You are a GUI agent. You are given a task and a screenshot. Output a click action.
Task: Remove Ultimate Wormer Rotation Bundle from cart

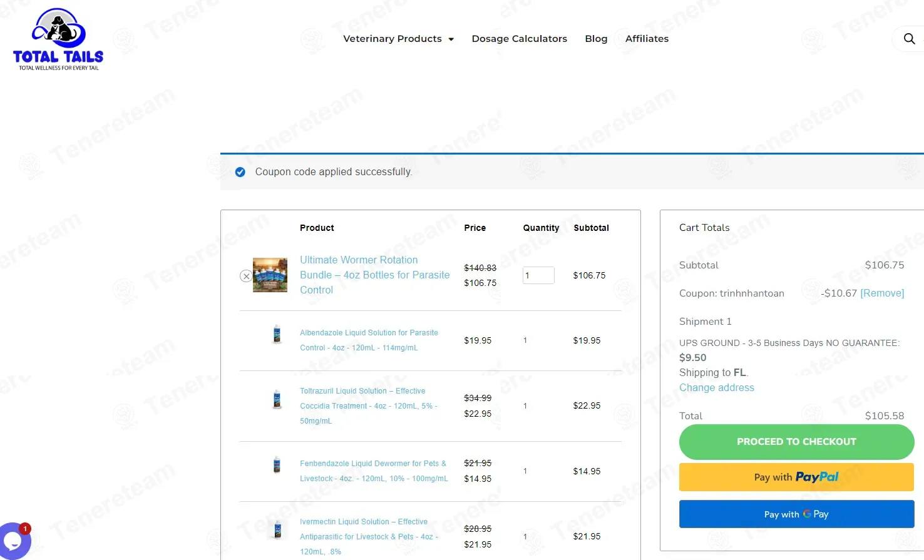click(246, 276)
